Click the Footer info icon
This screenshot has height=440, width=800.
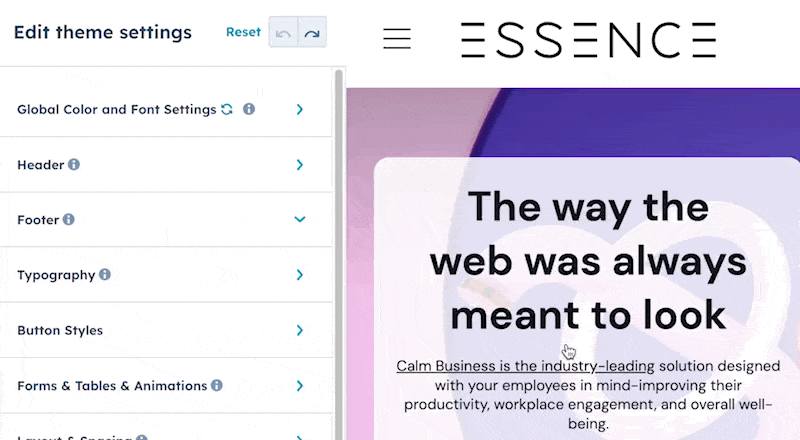pyautogui.click(x=68, y=219)
